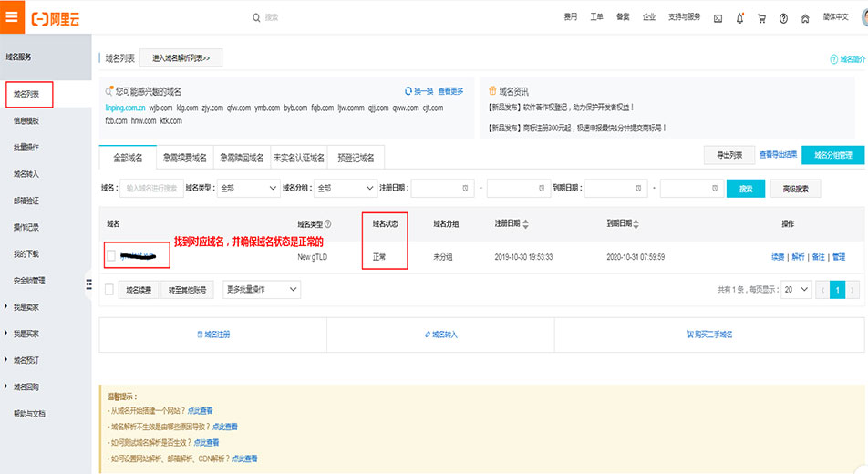Open the notification bell
The height and width of the screenshot is (474, 868).
739,17
